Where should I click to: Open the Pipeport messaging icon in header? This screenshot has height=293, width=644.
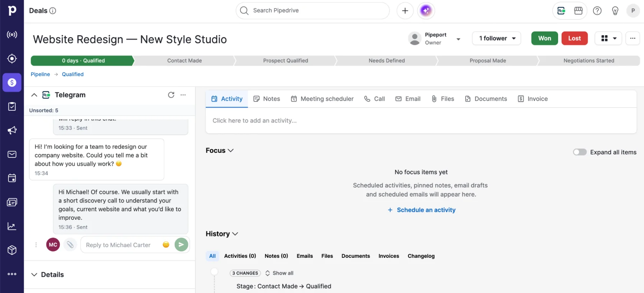pos(561,11)
